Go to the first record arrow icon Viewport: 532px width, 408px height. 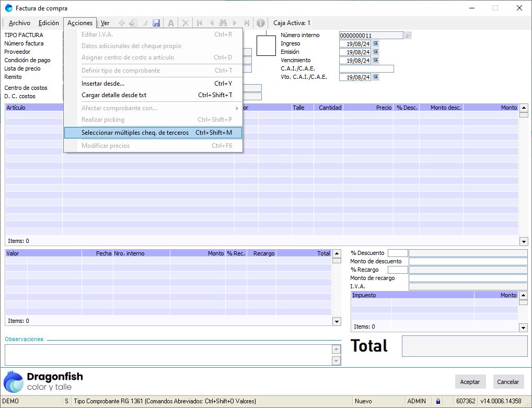click(200, 23)
